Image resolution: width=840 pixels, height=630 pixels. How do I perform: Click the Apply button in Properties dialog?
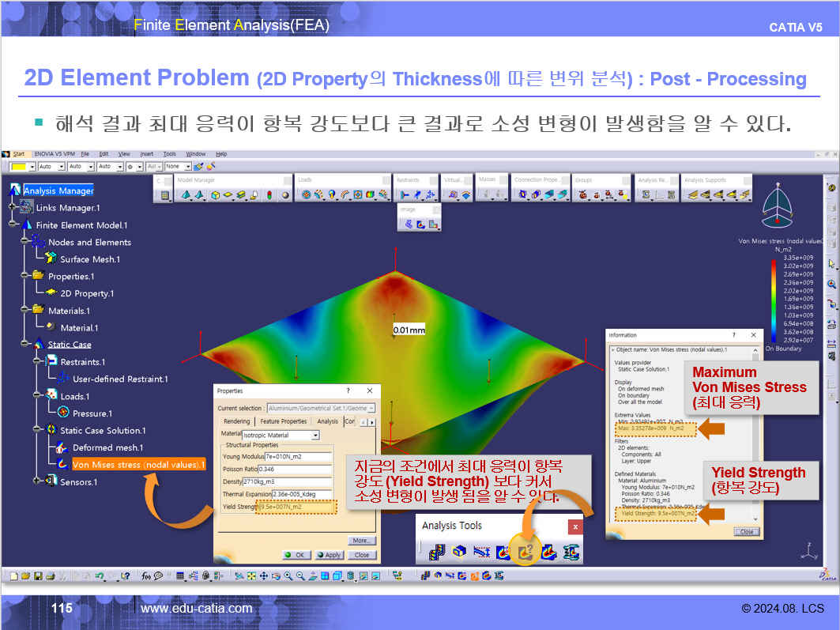[330, 555]
